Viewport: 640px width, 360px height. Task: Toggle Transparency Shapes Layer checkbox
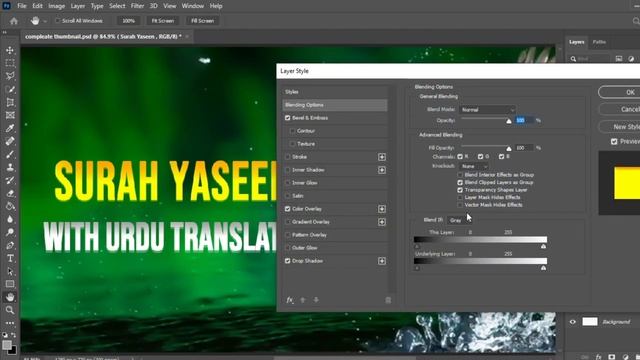pos(460,190)
